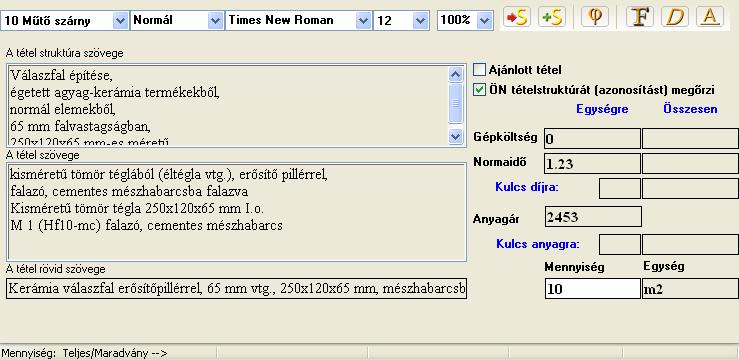Click the Kisméretű tömör tégla 250x120x65 line
Viewport: 739px width, 360px height.
tap(137, 209)
